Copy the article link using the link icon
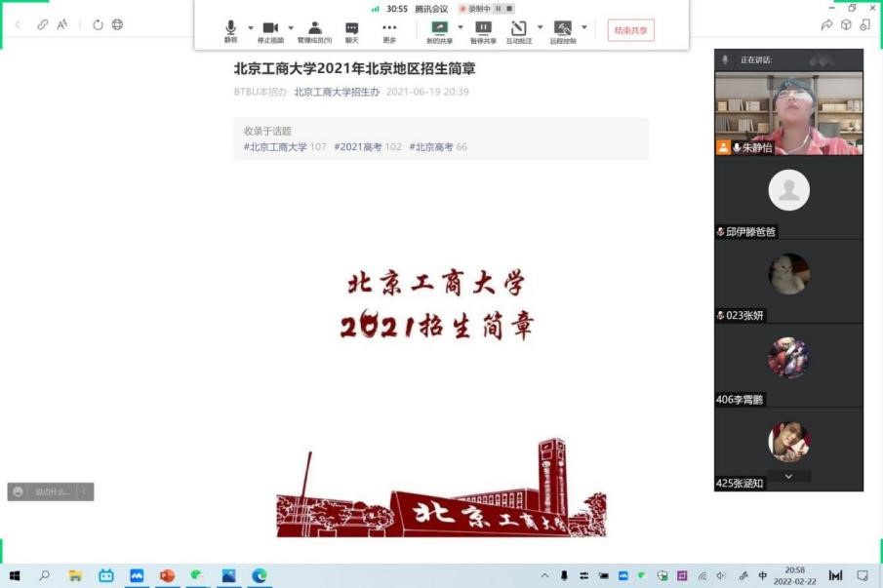 tap(42, 24)
